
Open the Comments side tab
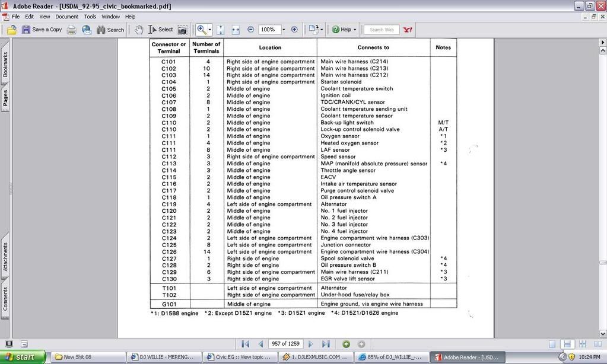5,299
